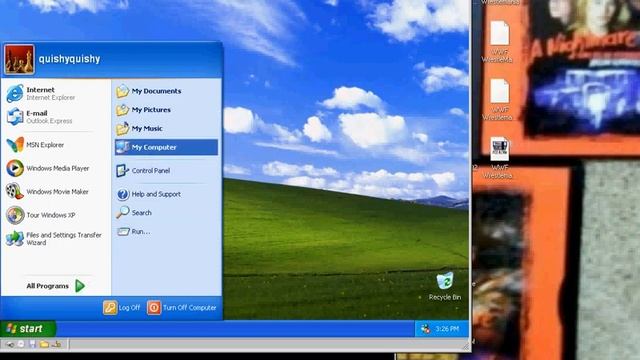Click the Log Off button
The image size is (640, 360).
pos(122,308)
